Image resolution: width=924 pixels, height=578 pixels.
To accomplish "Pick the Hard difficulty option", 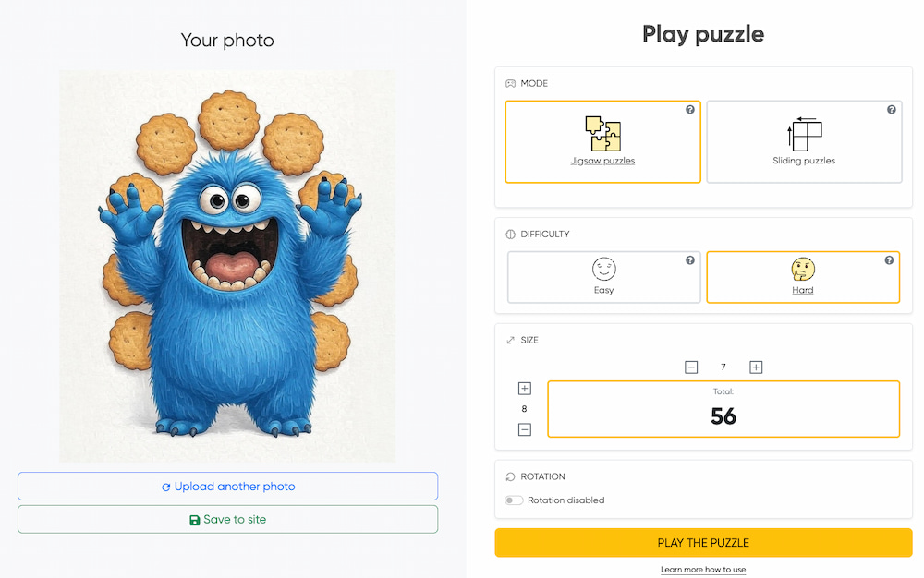I will pyautogui.click(x=803, y=277).
